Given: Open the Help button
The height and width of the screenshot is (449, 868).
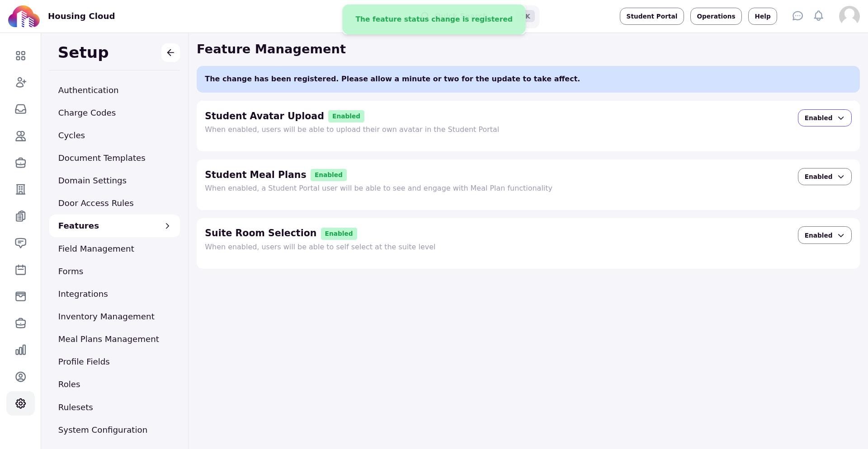Looking at the screenshot, I should point(762,16).
